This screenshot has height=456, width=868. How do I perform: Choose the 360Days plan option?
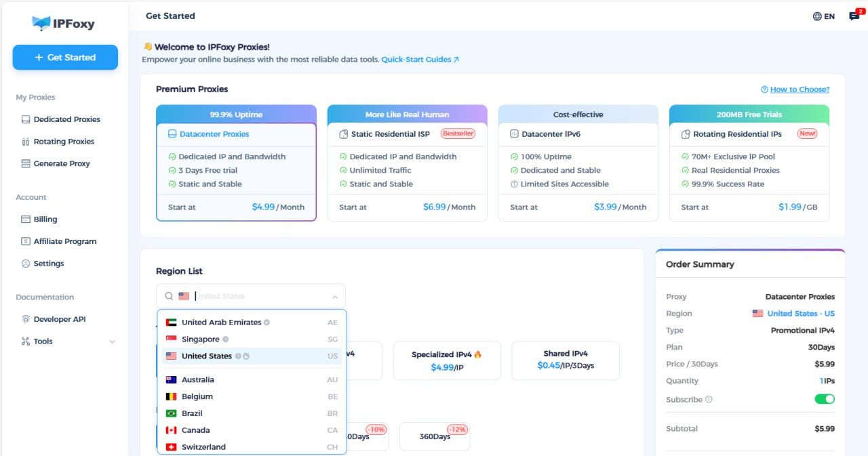click(x=434, y=436)
